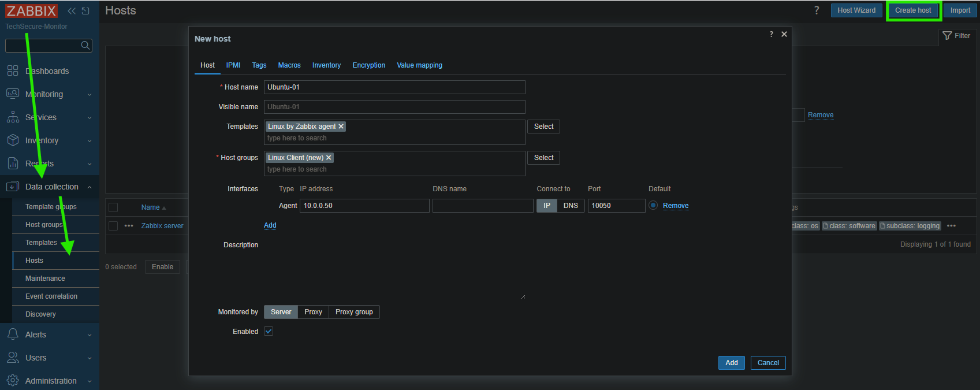This screenshot has height=390, width=980.
Task: Click the Alerts bell icon
Action: coord(13,335)
